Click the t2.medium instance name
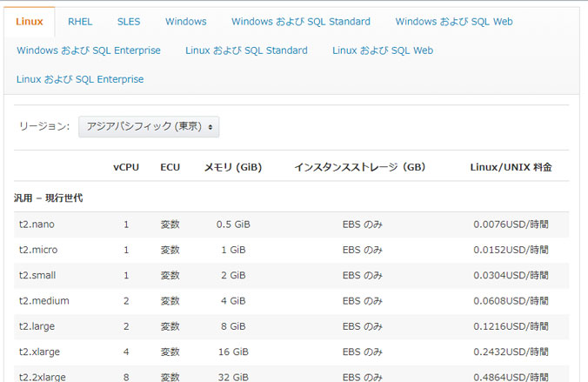Screen dimensions: 588x382 click(x=43, y=301)
